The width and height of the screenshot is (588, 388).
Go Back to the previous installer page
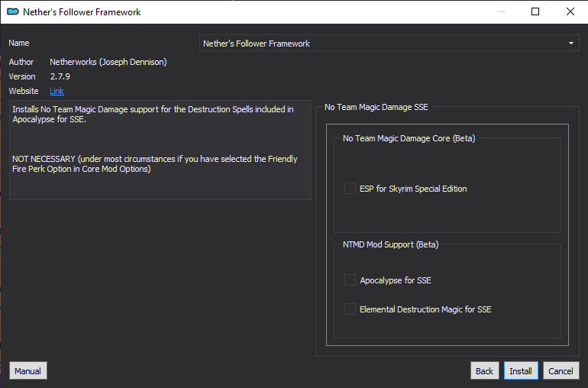[484, 370]
